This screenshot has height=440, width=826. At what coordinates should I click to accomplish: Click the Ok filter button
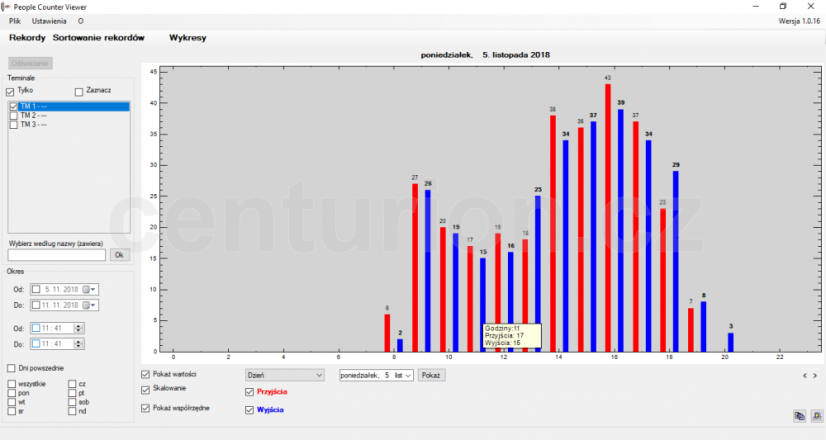tap(120, 255)
